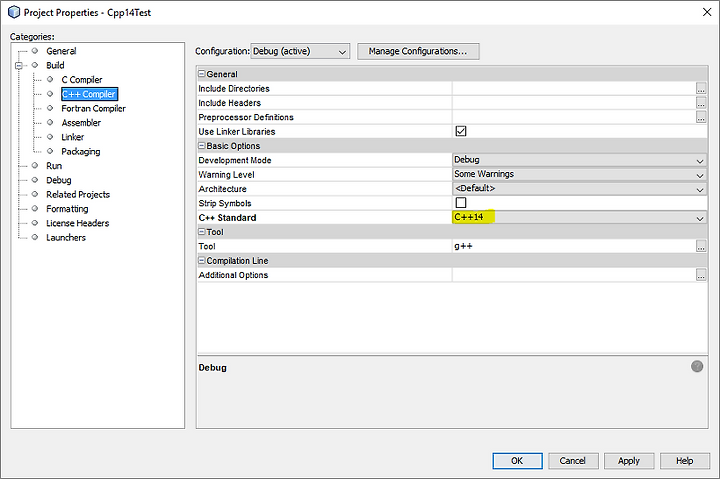Open browse button for Include Directories
The image size is (720, 479).
pos(701,89)
